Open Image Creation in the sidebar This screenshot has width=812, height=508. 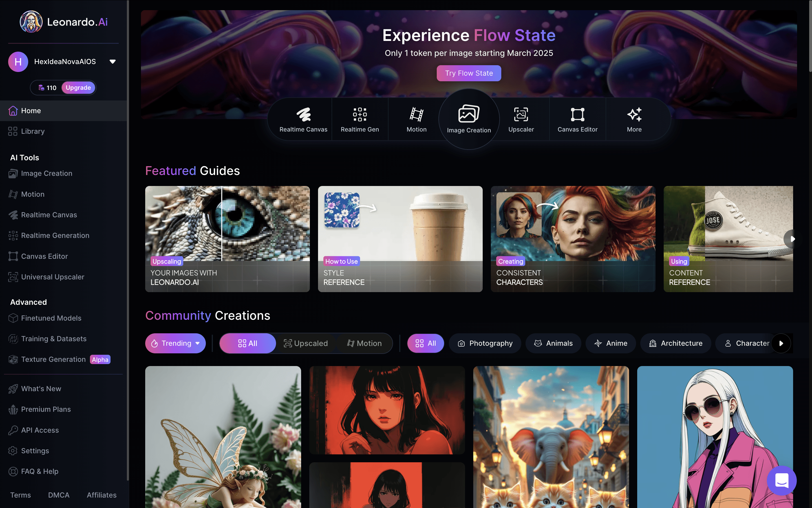pos(63,173)
